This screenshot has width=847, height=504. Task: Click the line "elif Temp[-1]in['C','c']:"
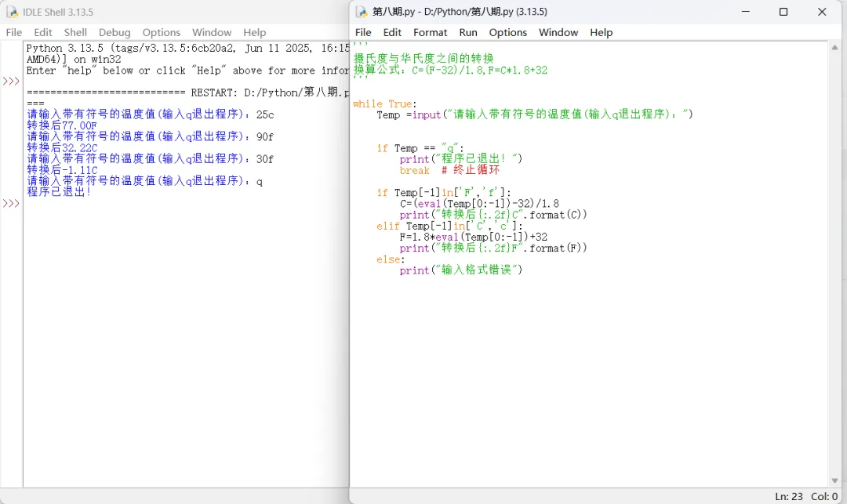449,226
